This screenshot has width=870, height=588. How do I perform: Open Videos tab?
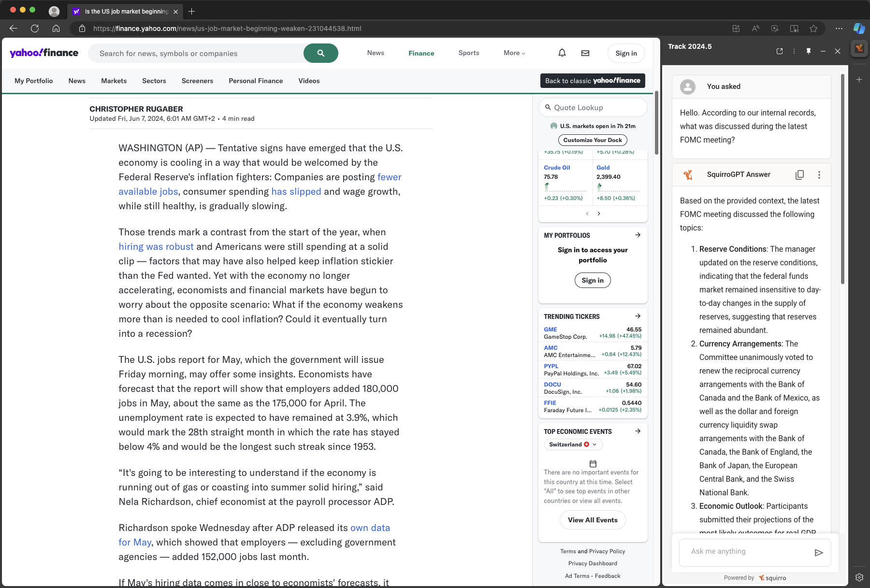coord(309,81)
